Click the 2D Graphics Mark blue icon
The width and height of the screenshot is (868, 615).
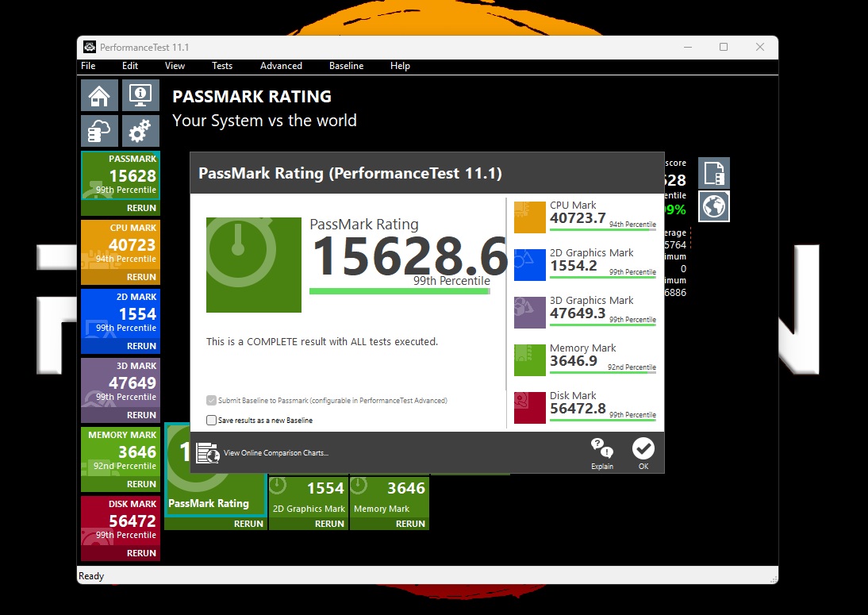point(530,264)
